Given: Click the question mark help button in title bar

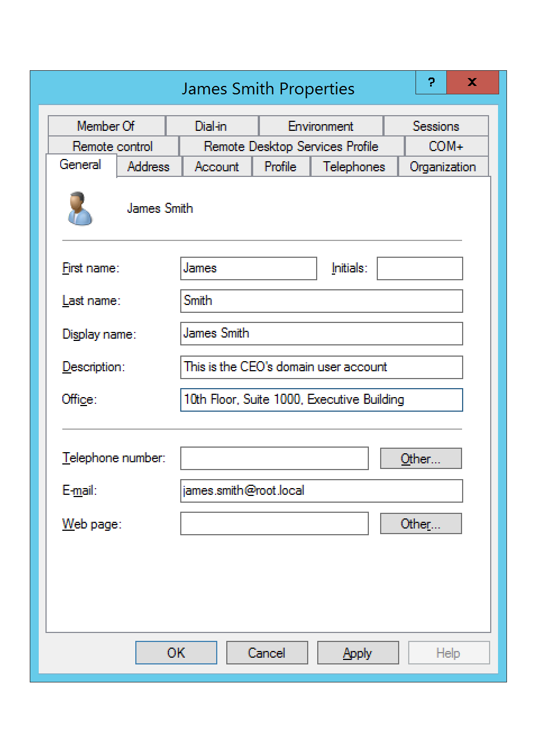Looking at the screenshot, I should pyautogui.click(x=431, y=83).
